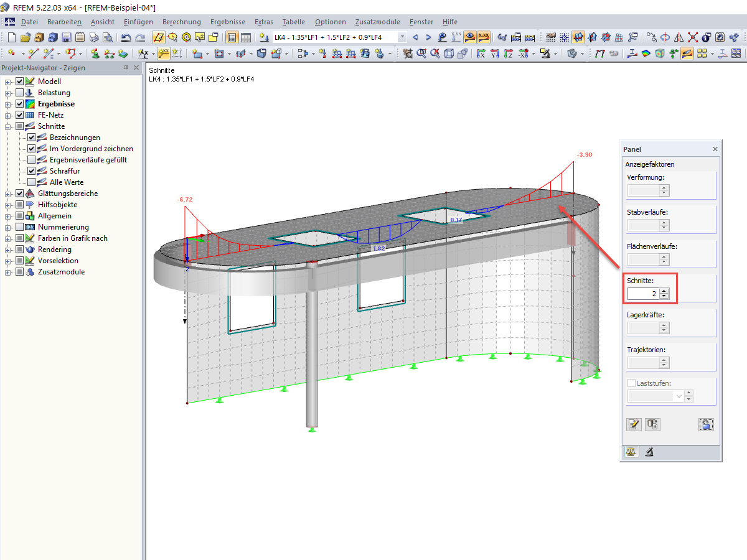Image resolution: width=747 pixels, height=560 pixels.
Task: Click the edit pencil icon in the Panel
Action: pyautogui.click(x=633, y=424)
